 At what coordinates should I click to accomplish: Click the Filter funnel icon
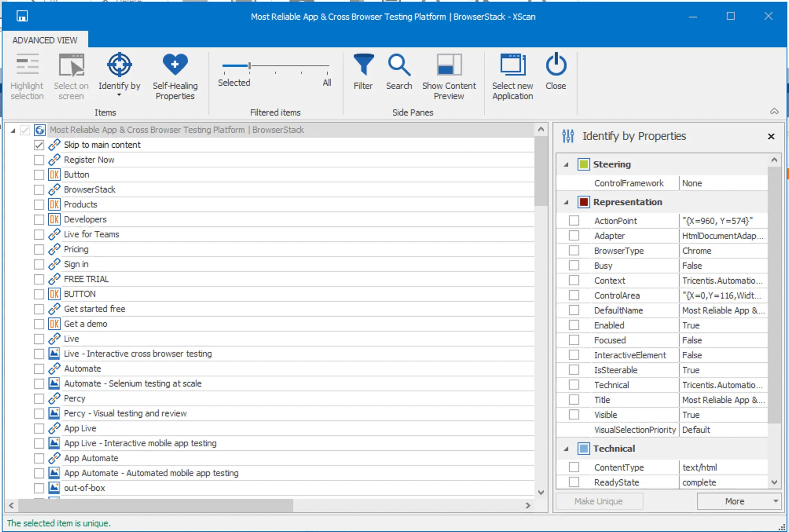pyautogui.click(x=363, y=65)
